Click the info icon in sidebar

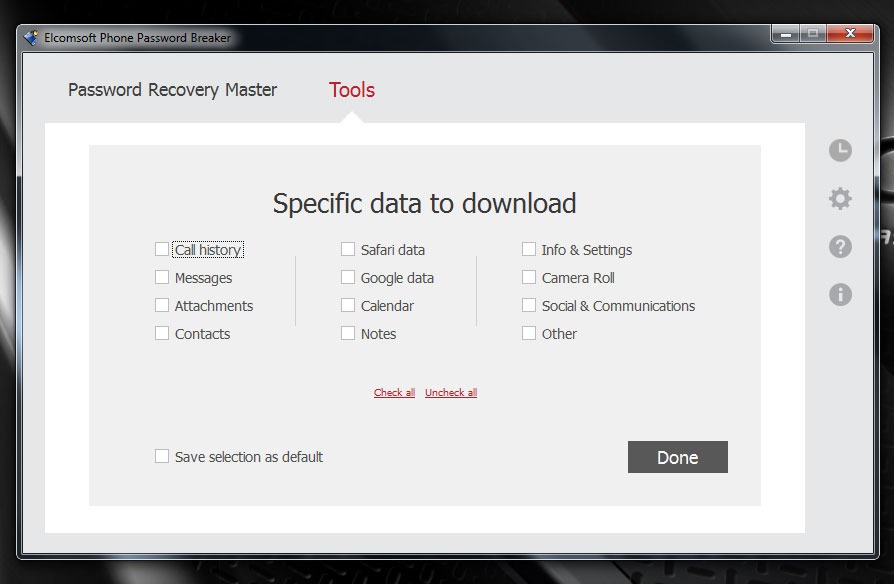840,295
